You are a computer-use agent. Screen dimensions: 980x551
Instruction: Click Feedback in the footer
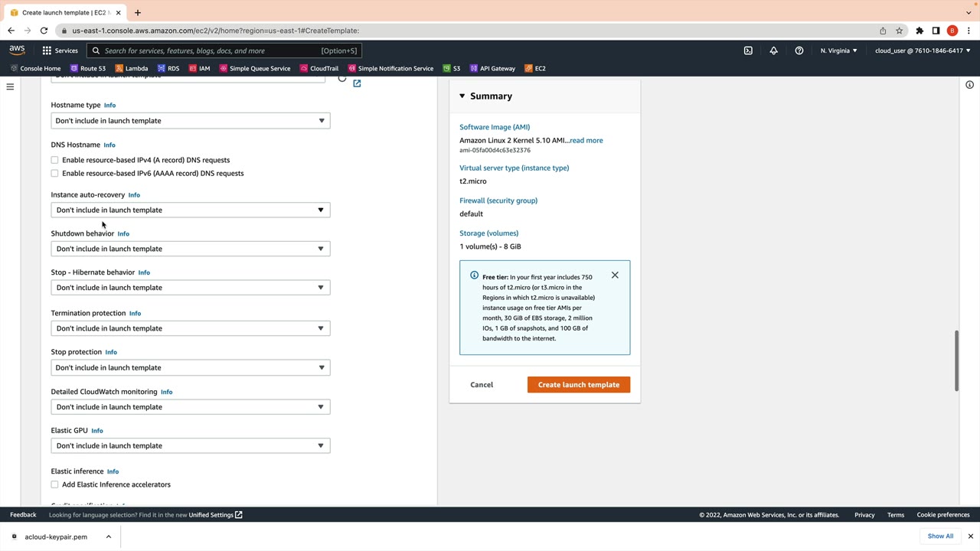[x=23, y=515]
